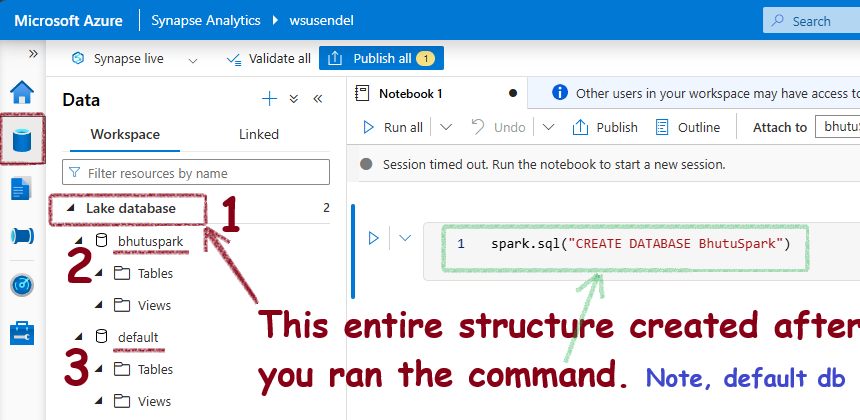Select the bhutuspark database label
Viewport: 860px width, 420px height.
(151, 241)
